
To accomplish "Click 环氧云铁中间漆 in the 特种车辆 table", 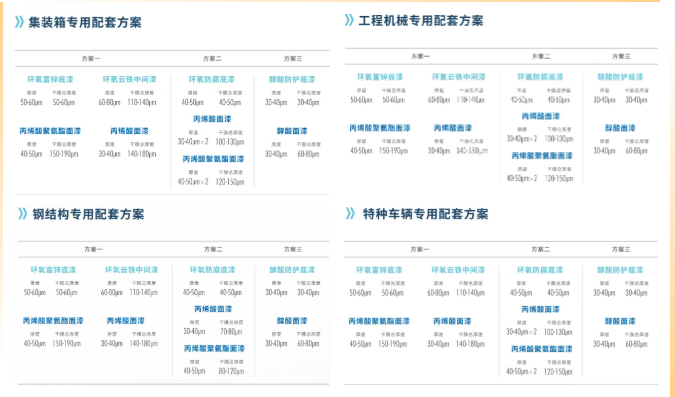I will (x=458, y=270).
